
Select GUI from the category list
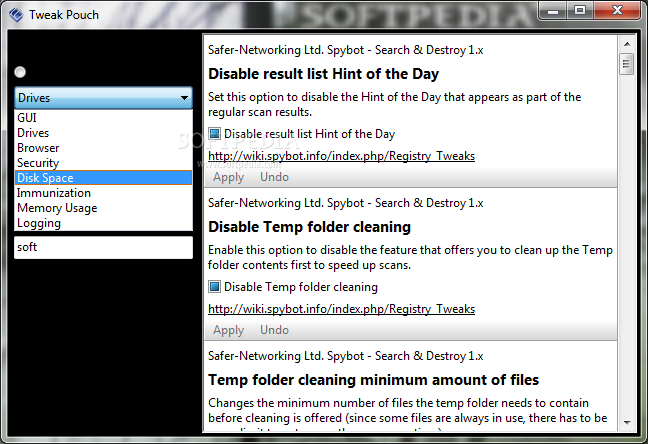(x=27, y=118)
